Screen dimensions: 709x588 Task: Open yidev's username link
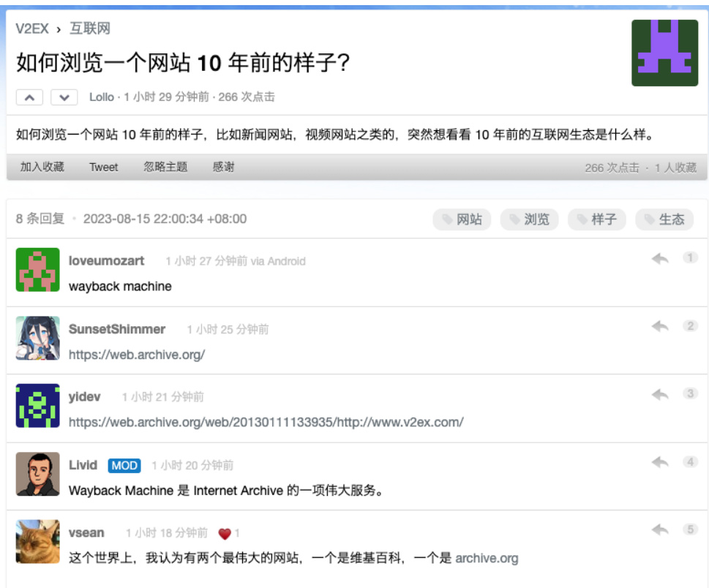point(85,397)
